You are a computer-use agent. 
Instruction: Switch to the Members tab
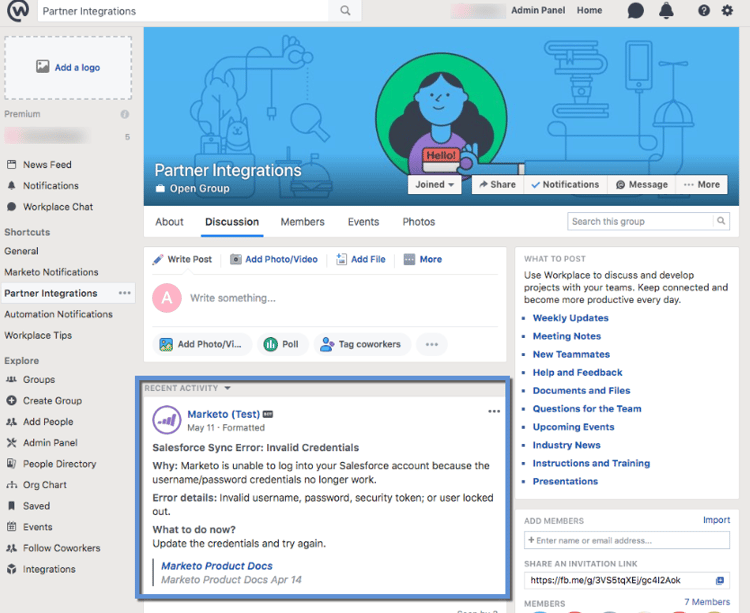tap(302, 222)
